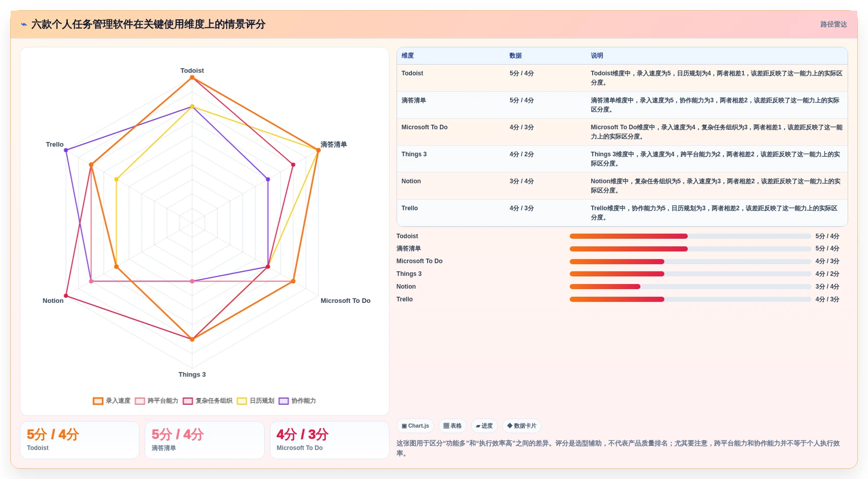Viewport: 868px width, 479px height.
Task: Click the Trello radar axis label
Action: 54,145
